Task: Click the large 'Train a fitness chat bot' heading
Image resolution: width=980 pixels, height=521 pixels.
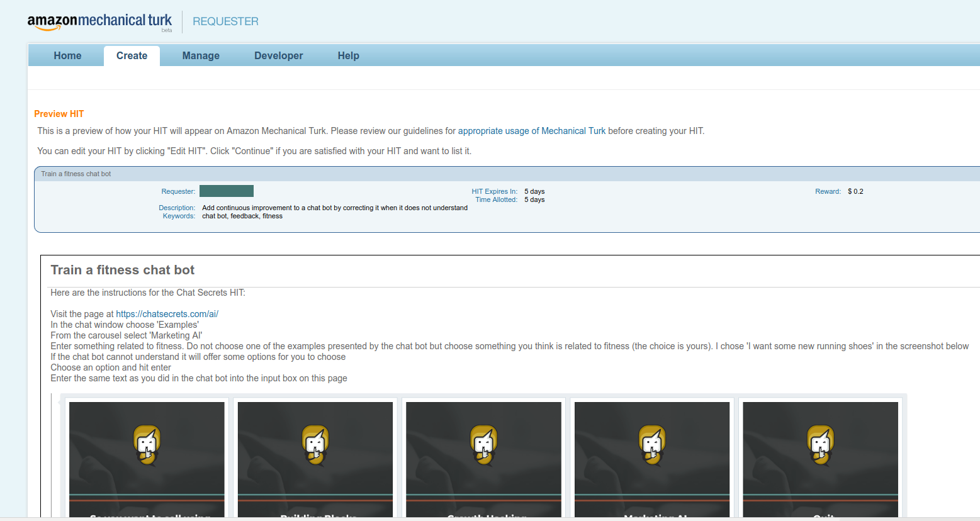Action: click(x=123, y=270)
